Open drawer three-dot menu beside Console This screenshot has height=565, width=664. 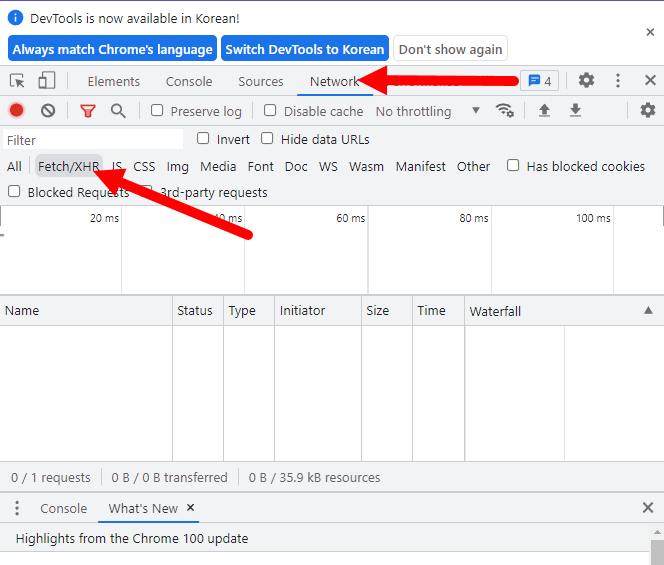point(17,508)
